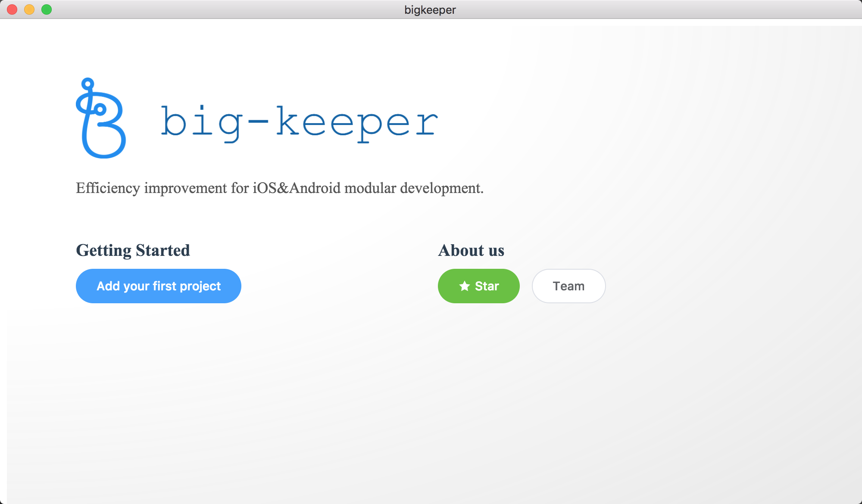Click the blue big-keeper B logo
This screenshot has height=504, width=862.
click(x=101, y=119)
